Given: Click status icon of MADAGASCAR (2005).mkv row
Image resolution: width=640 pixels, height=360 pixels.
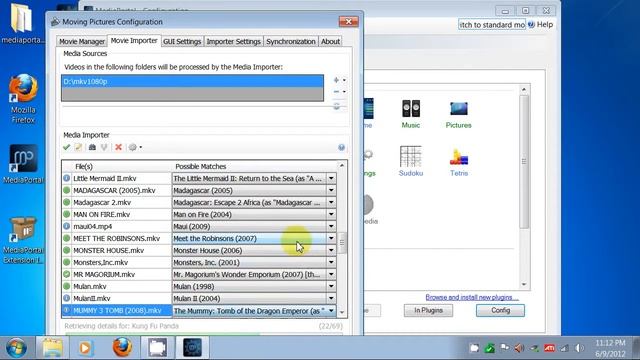Looking at the screenshot, I should (x=67, y=190).
